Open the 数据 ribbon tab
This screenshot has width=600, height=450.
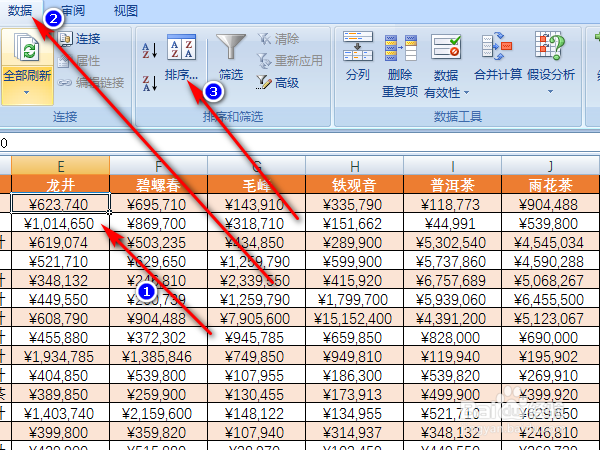click(x=20, y=10)
